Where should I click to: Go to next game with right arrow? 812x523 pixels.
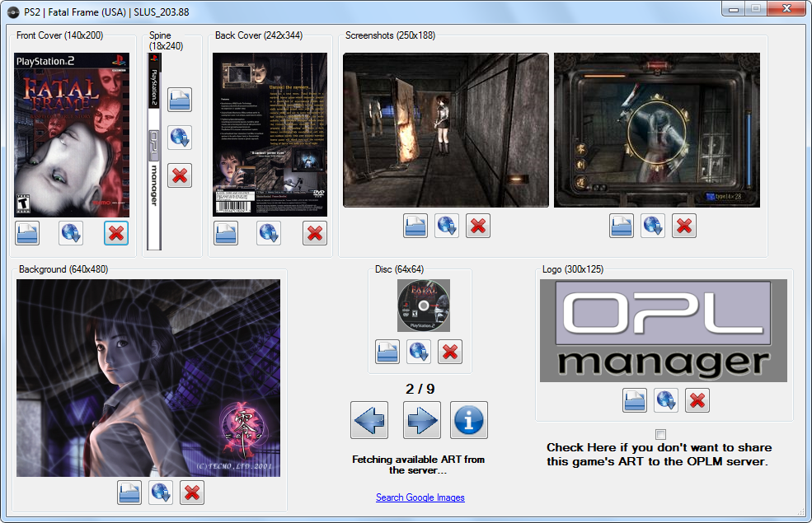pyautogui.click(x=422, y=420)
